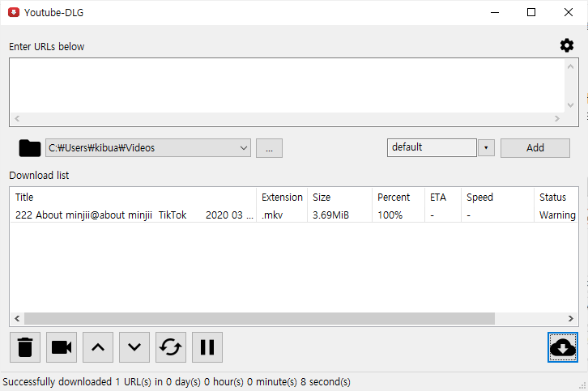Click download list horizontal scrollbar thumb
Image resolution: width=588 pixels, height=391 pixels.
pos(259,318)
